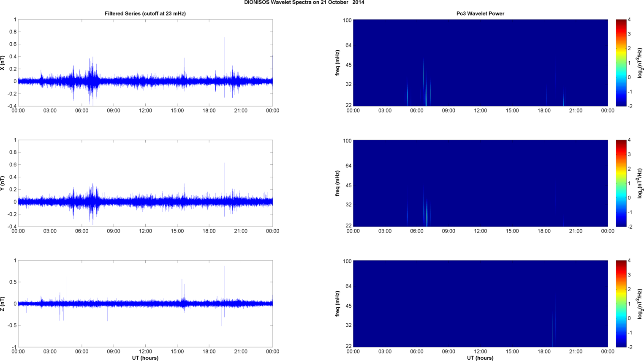Click the "32" frequency tick on the middle wavelet plot
The width and height of the screenshot is (644, 361).
[x=348, y=205]
